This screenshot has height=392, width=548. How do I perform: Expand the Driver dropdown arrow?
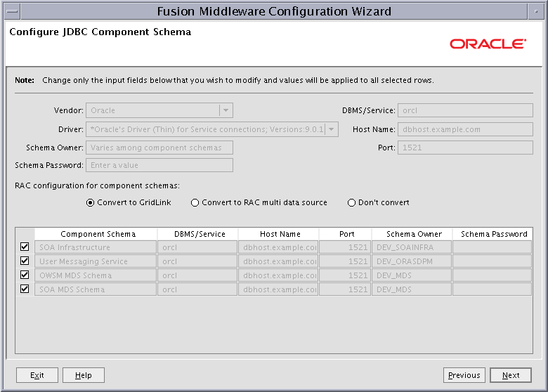(x=332, y=129)
